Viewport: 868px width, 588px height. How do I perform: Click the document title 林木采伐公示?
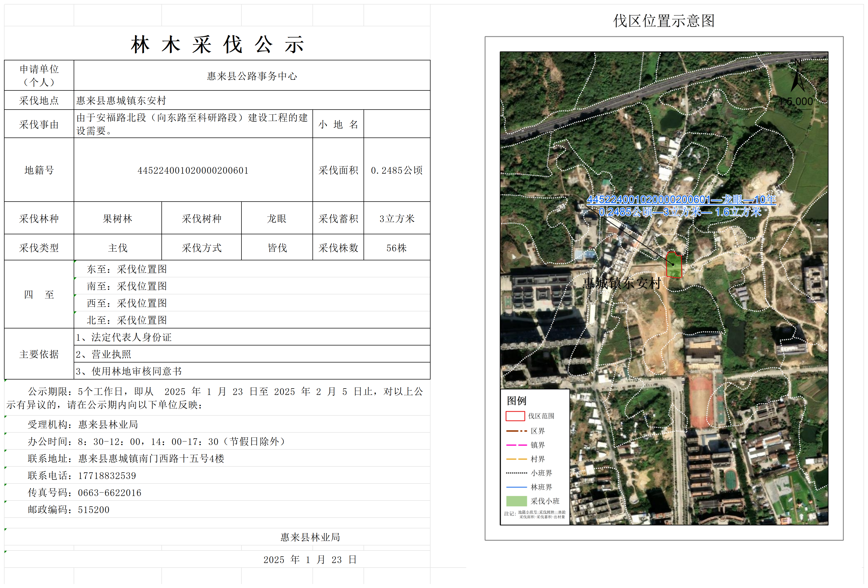(x=217, y=45)
